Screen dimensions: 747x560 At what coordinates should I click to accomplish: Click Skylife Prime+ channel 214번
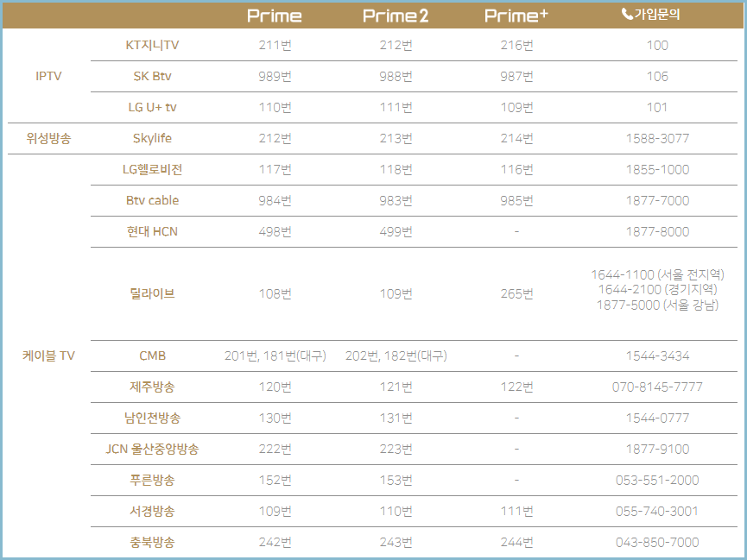pyautogui.click(x=517, y=139)
